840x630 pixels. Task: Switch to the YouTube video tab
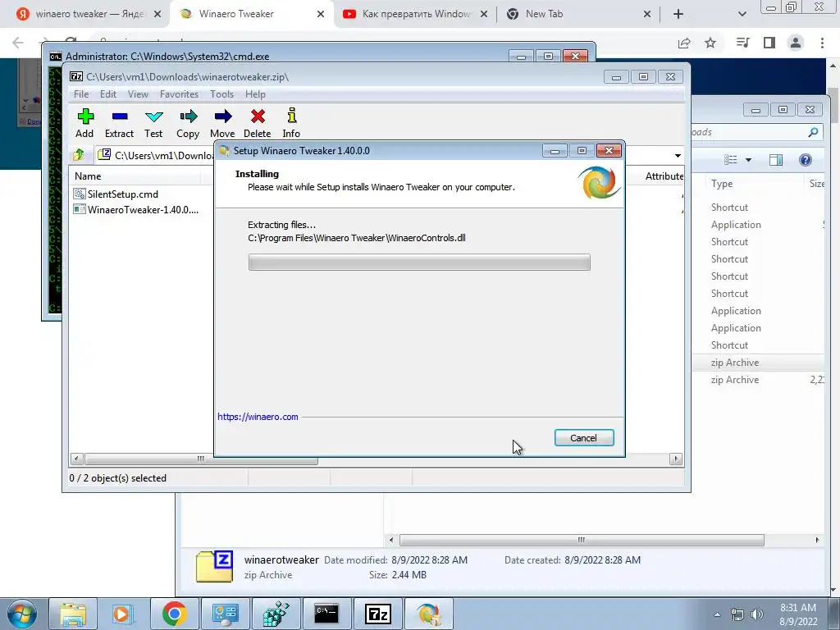[416, 14]
